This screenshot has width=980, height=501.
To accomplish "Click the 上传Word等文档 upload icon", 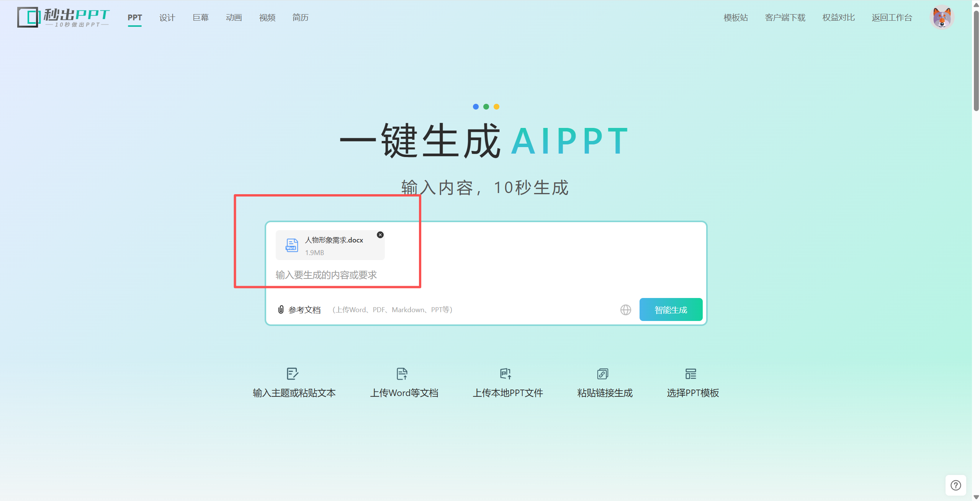I will pos(402,374).
